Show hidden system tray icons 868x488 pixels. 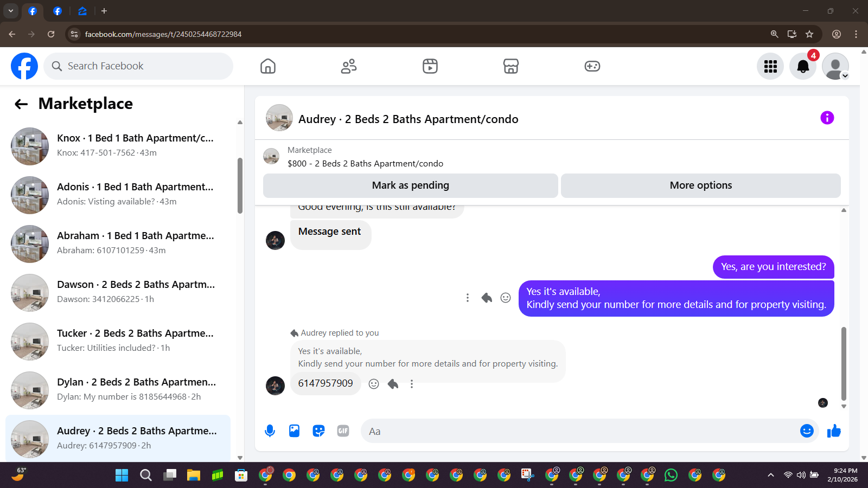pos(770,476)
